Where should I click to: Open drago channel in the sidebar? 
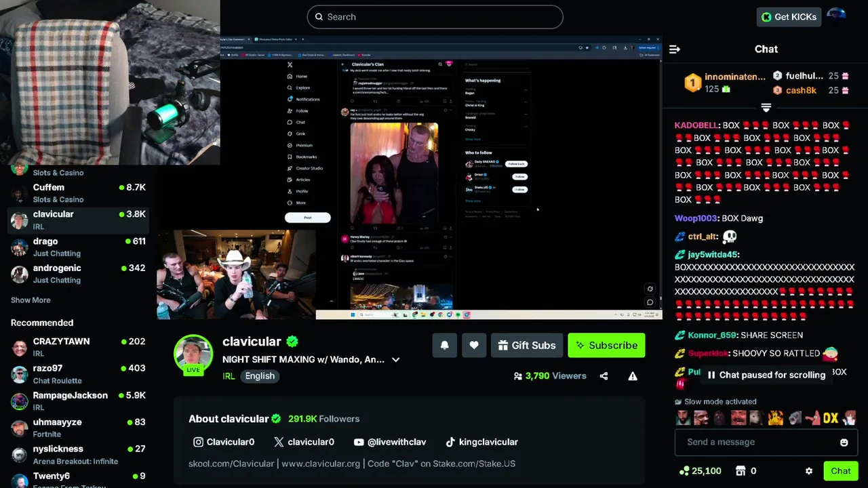point(79,247)
